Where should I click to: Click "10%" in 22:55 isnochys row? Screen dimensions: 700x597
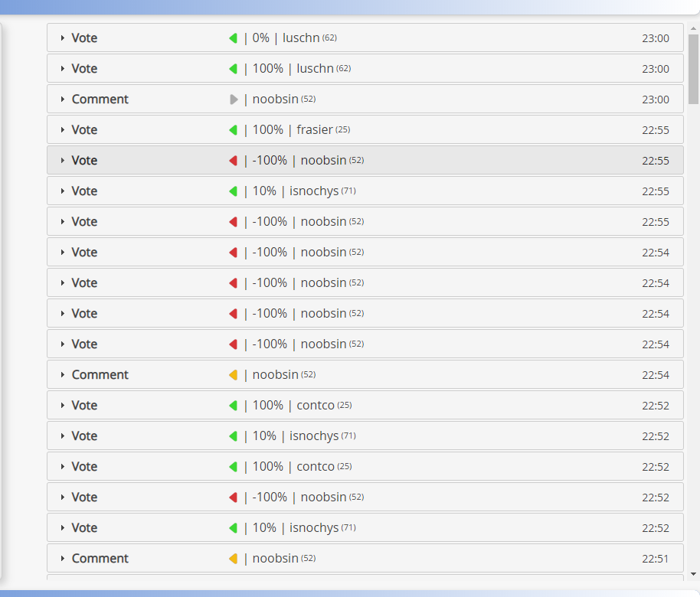[264, 191]
